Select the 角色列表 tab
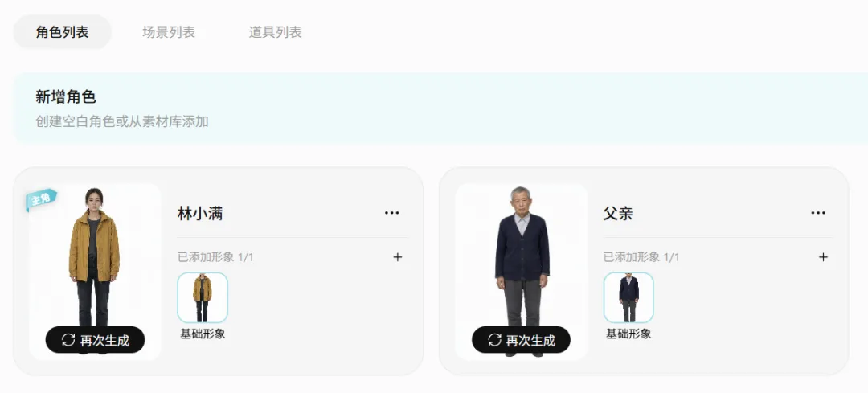 coord(63,32)
